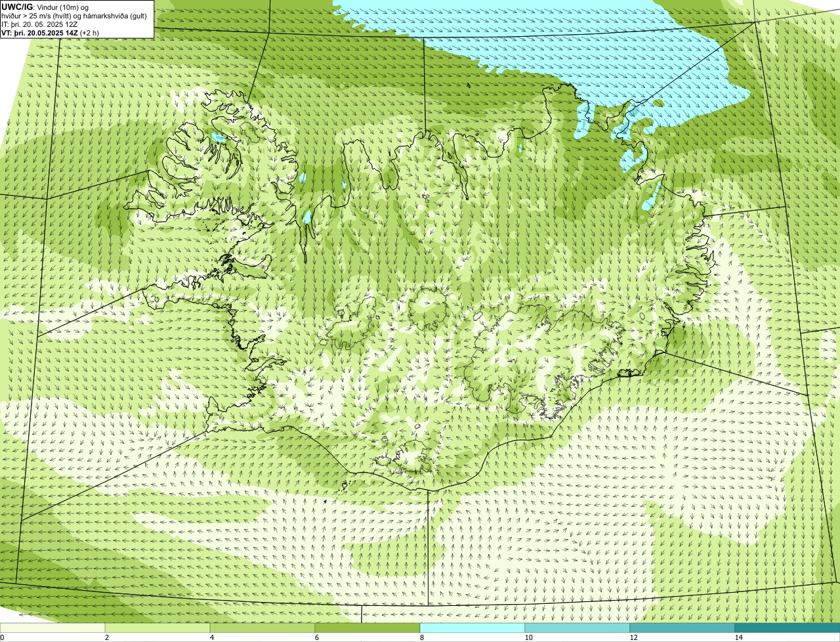
Task: Click the colorbar tick label '6'
Action: point(316,637)
